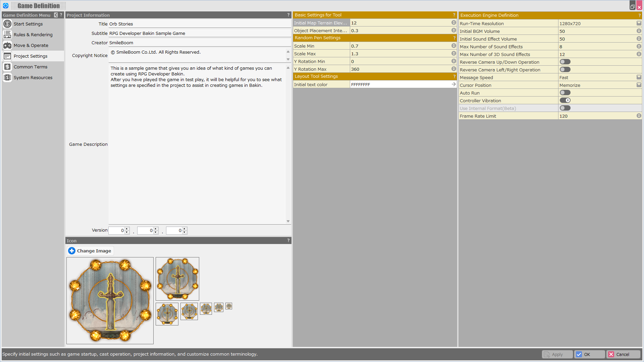Collapse the Game Definition Menu panel

[x=56, y=15]
